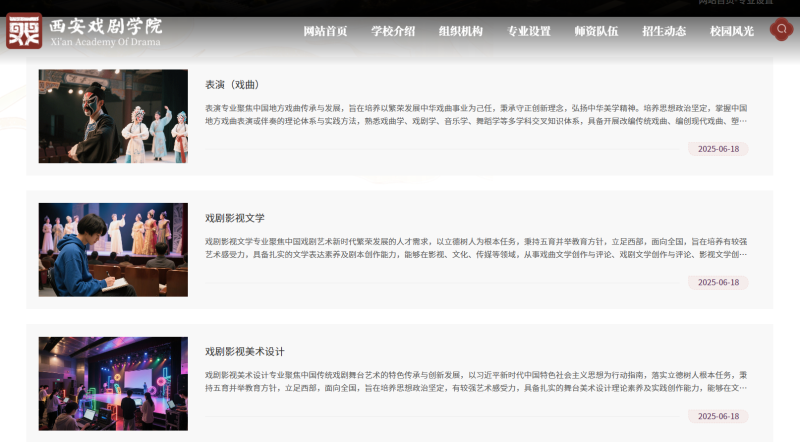
Task: Click the 戏剧影视文学 description paragraph
Action: point(476,248)
